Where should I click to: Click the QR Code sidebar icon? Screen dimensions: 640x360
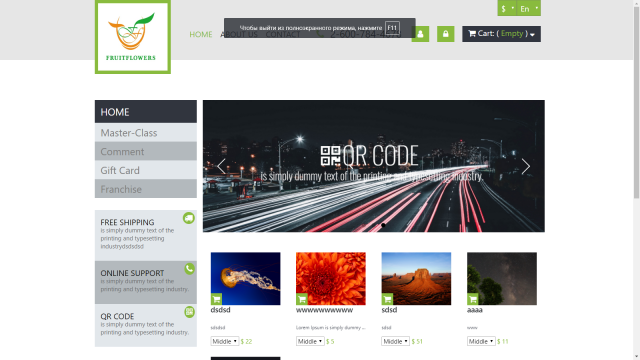pyautogui.click(x=189, y=312)
